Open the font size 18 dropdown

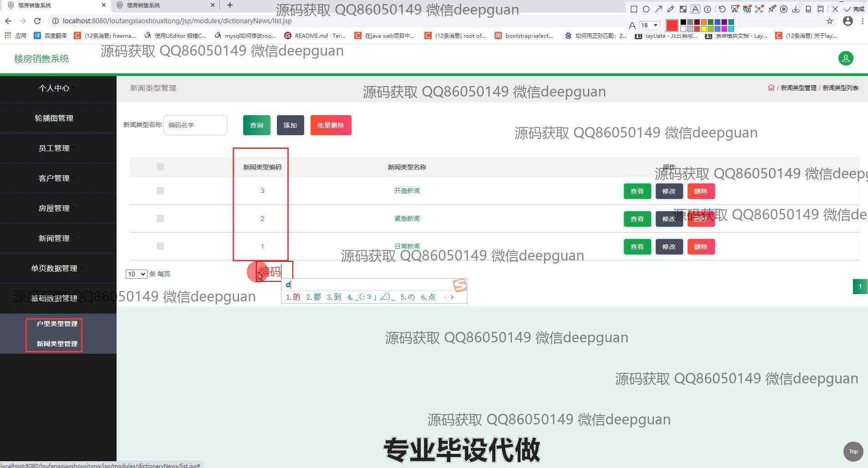[650, 25]
